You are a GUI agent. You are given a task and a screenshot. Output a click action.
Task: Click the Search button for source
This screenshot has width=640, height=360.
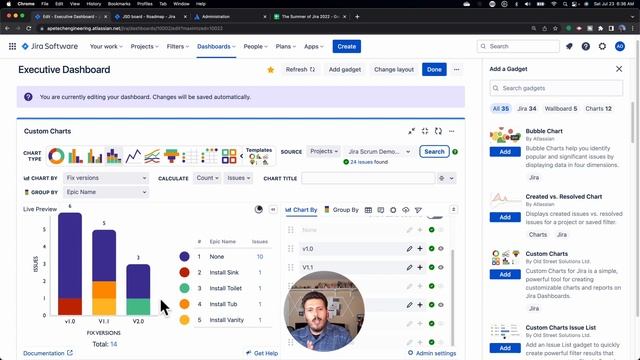tap(434, 151)
